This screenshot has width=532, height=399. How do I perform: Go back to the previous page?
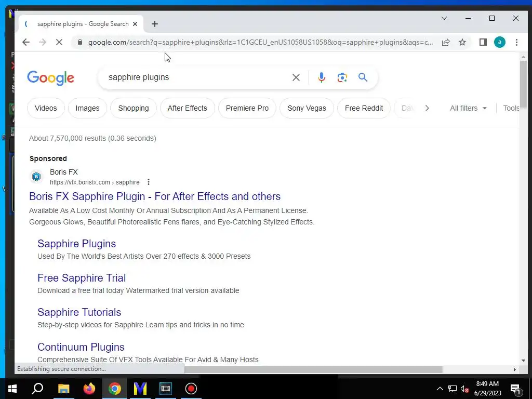(26, 42)
